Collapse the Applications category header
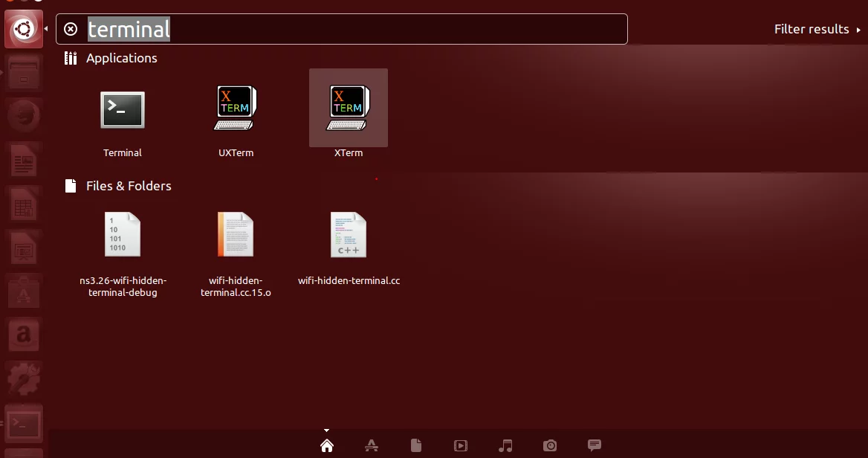The width and height of the screenshot is (868, 458). [121, 58]
